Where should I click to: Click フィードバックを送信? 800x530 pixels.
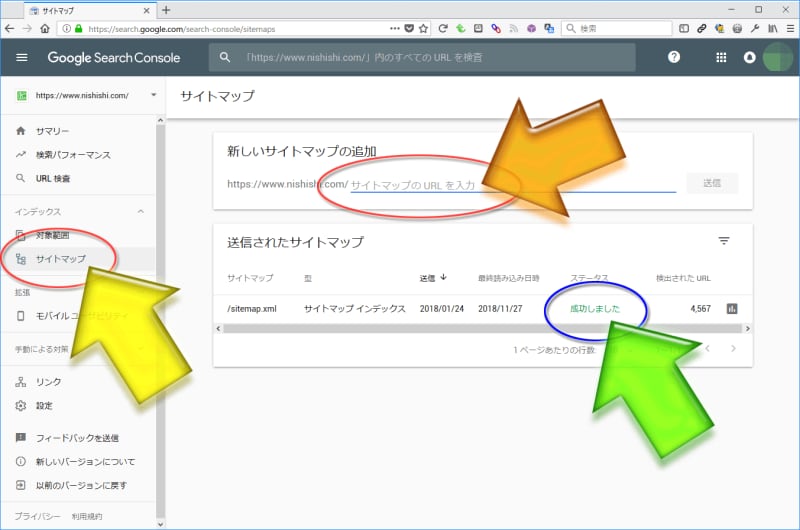pos(78,438)
